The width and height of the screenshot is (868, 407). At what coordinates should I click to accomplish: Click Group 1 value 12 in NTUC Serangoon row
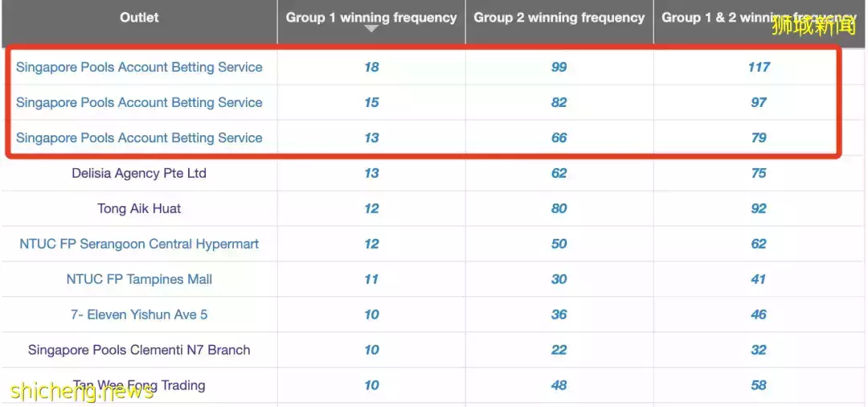click(x=371, y=245)
